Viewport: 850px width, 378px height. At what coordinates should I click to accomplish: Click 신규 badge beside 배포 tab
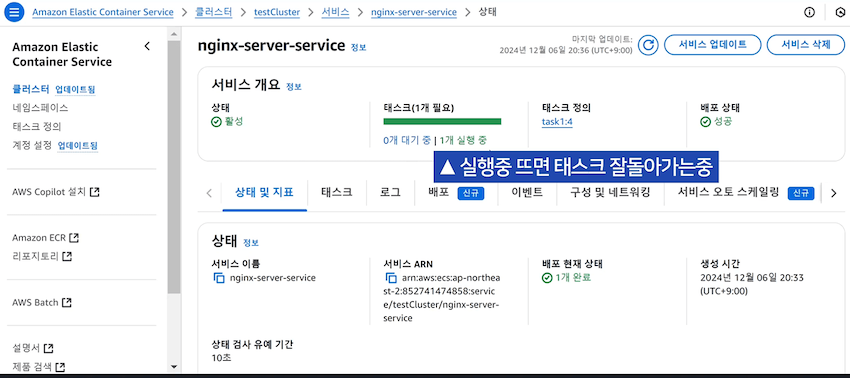[x=471, y=193]
